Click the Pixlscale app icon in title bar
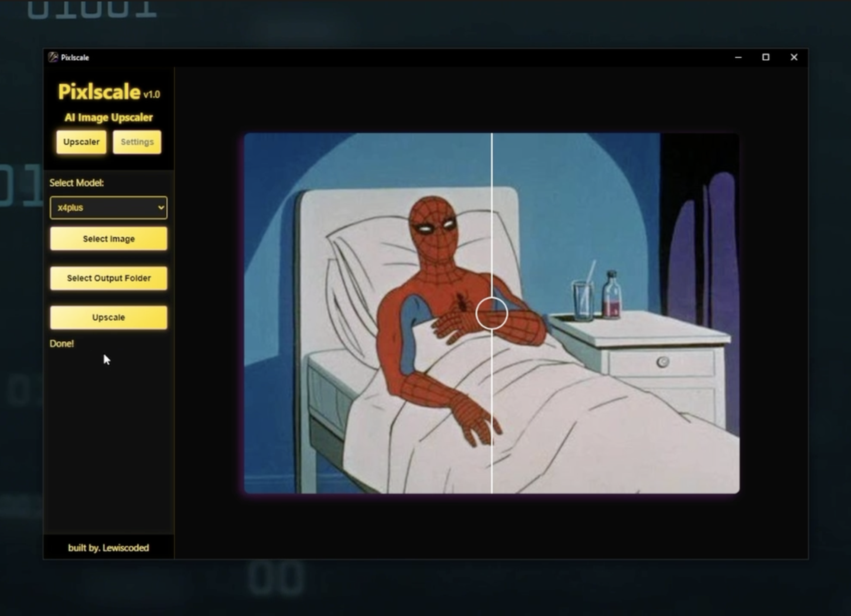The height and width of the screenshot is (616, 851). (x=53, y=57)
